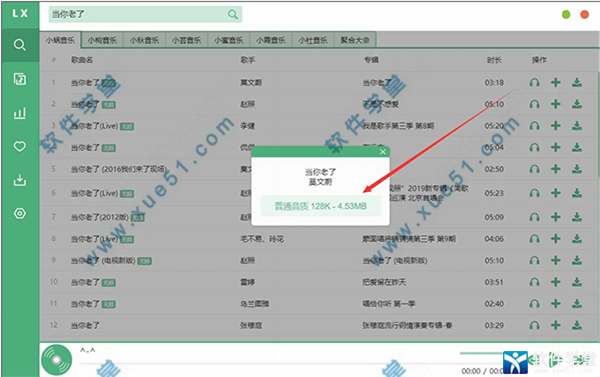Add row 10 song (03:51) to list
The width and height of the screenshot is (600, 377).
tap(556, 282)
